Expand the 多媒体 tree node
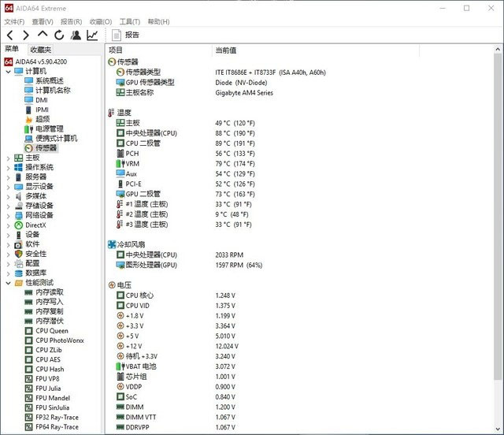504x435 pixels. (9, 196)
